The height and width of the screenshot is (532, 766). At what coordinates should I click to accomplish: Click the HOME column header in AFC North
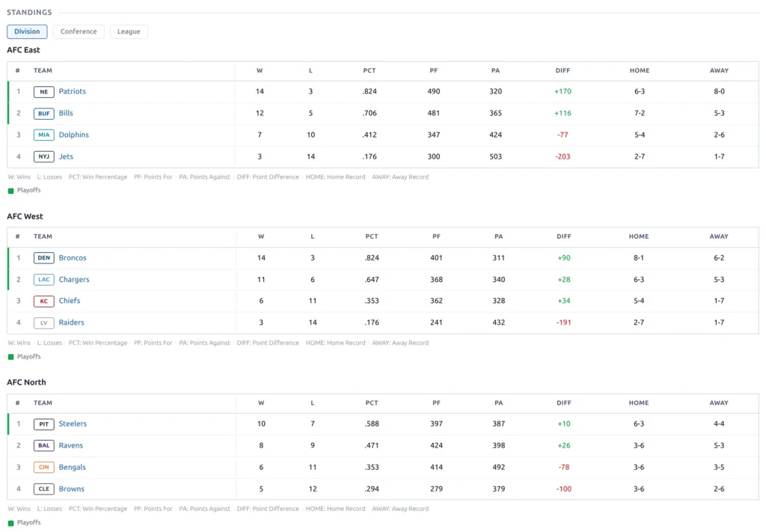pos(639,403)
